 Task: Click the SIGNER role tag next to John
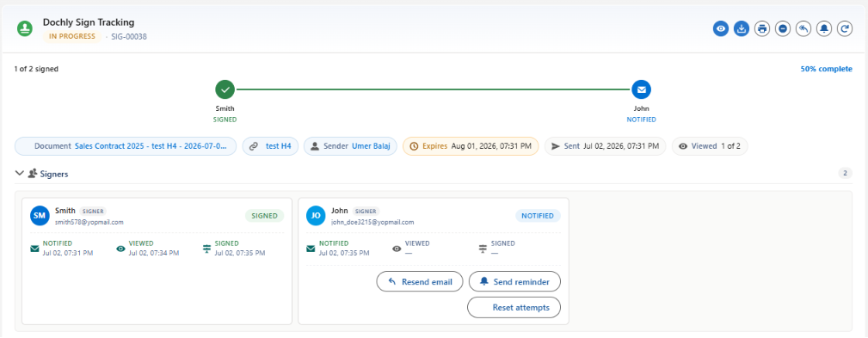(x=366, y=212)
